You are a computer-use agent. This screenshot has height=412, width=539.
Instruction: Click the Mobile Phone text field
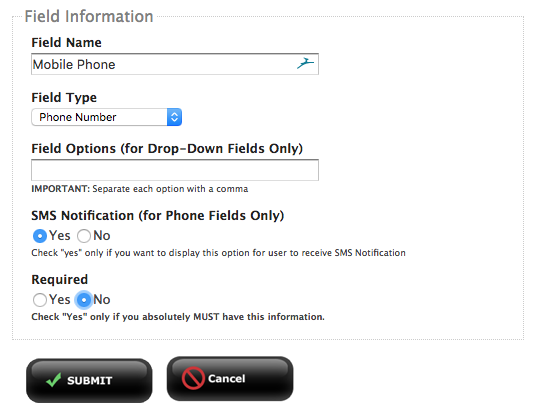175,64
